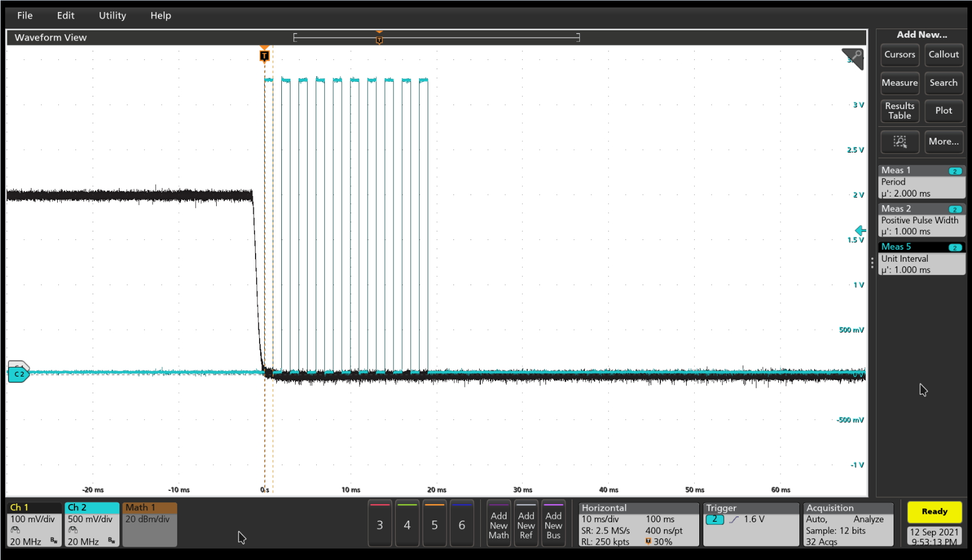Open the Help menu
This screenshot has height=560, width=972.
161,15
